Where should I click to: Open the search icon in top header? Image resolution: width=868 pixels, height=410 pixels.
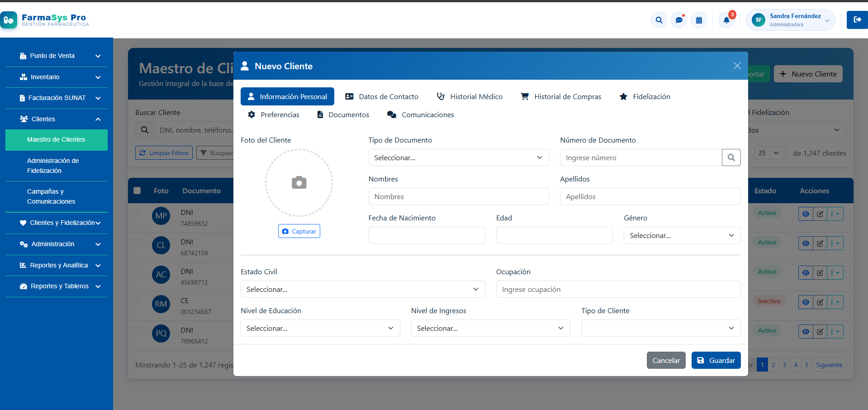point(659,20)
